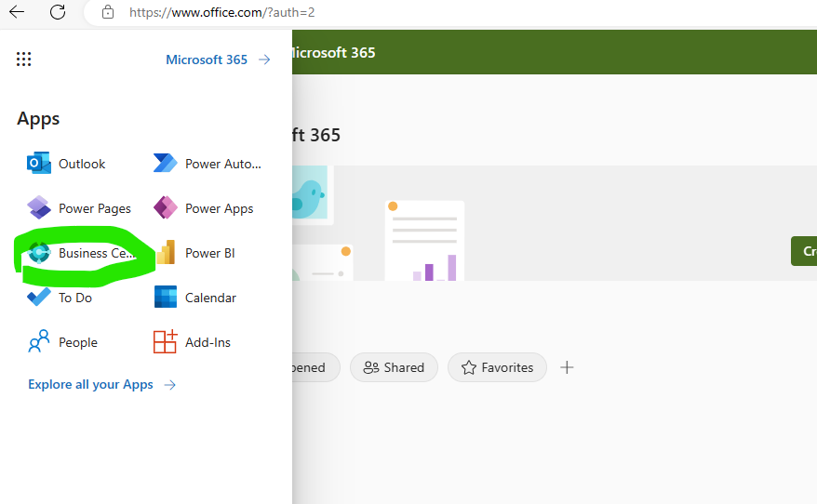Go back with the browser back arrow
This screenshot has height=504, width=817.
(x=17, y=12)
